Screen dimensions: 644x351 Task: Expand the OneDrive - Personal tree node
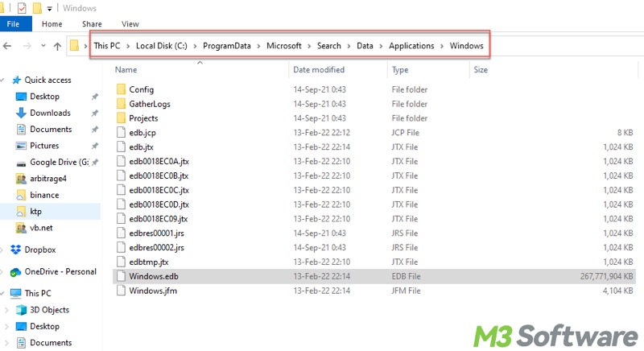[6, 272]
